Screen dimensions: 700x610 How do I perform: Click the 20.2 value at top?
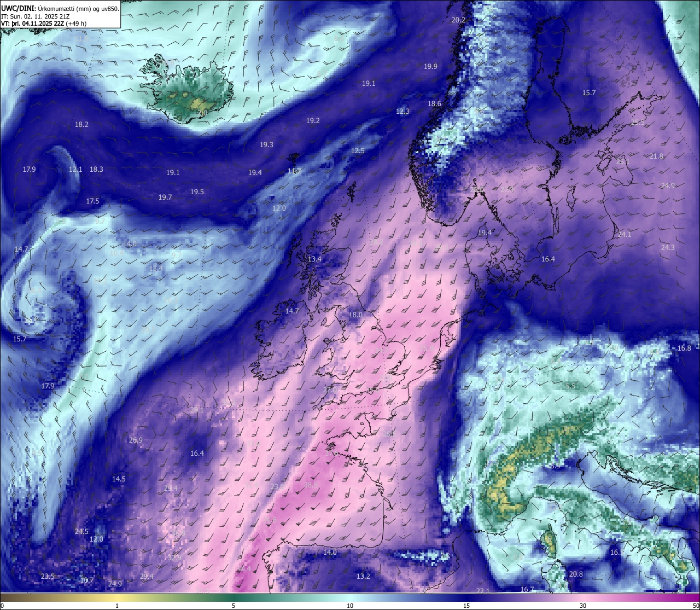[x=458, y=20]
